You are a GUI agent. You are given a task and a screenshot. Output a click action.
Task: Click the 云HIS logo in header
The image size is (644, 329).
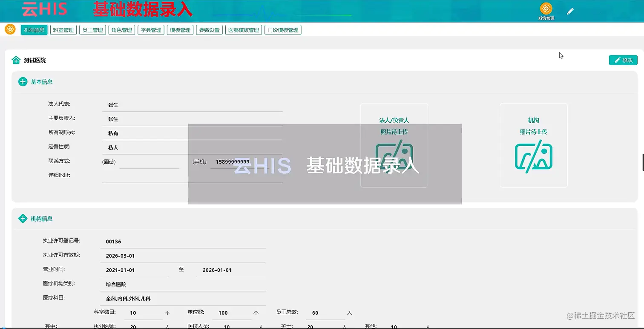point(45,10)
